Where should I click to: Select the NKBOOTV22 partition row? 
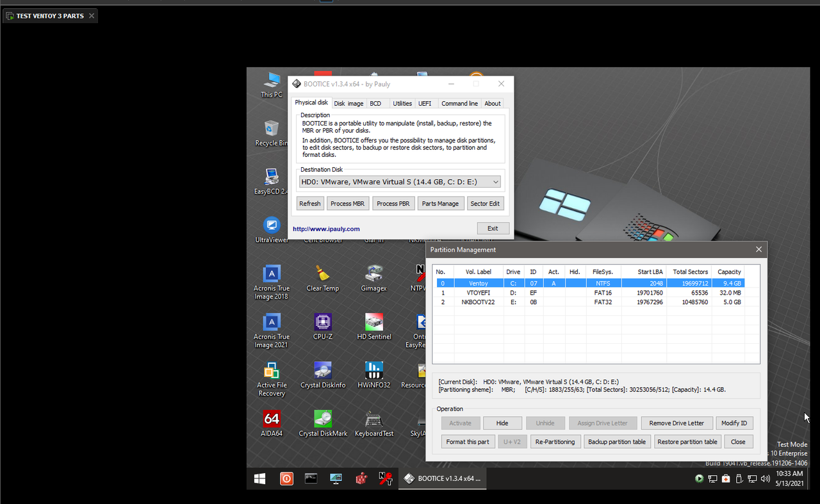(x=590, y=302)
